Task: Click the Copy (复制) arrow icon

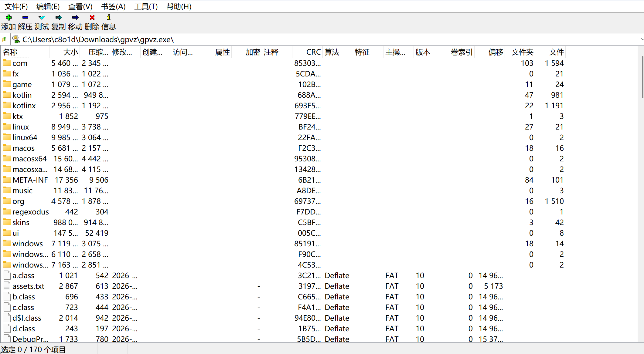Action: (x=59, y=18)
